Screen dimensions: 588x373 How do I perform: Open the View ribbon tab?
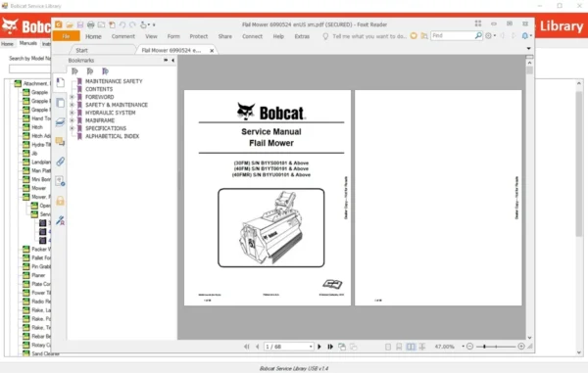151,36
